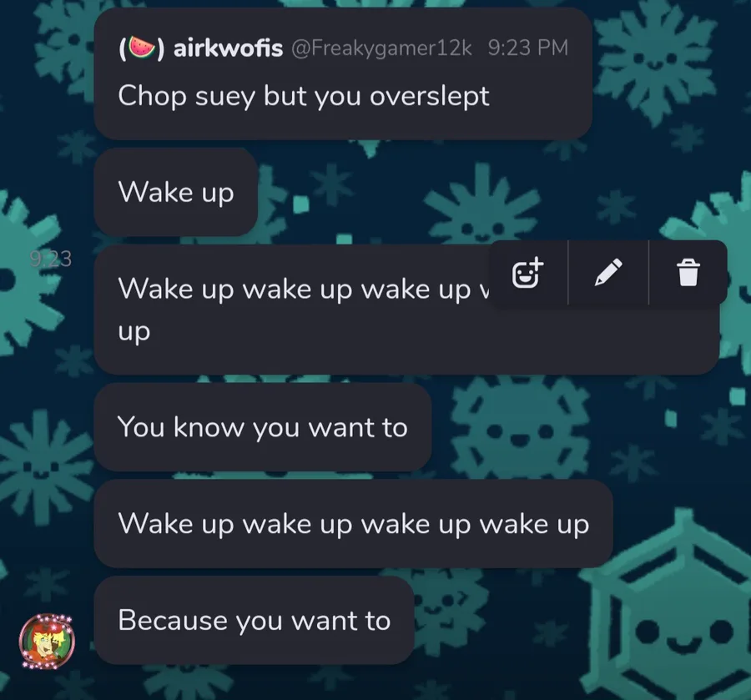751x700 pixels.
Task: Open airkwofis display name profile
Action: point(228,48)
